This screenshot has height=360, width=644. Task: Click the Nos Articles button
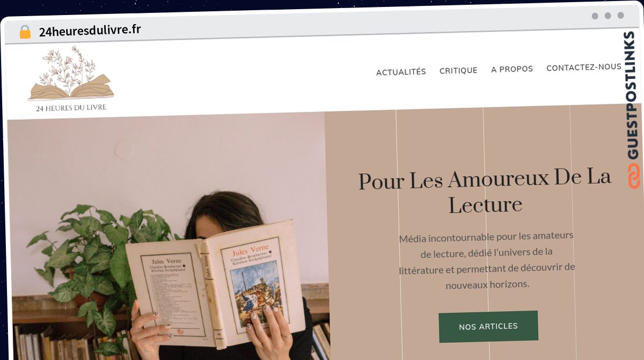coord(488,326)
